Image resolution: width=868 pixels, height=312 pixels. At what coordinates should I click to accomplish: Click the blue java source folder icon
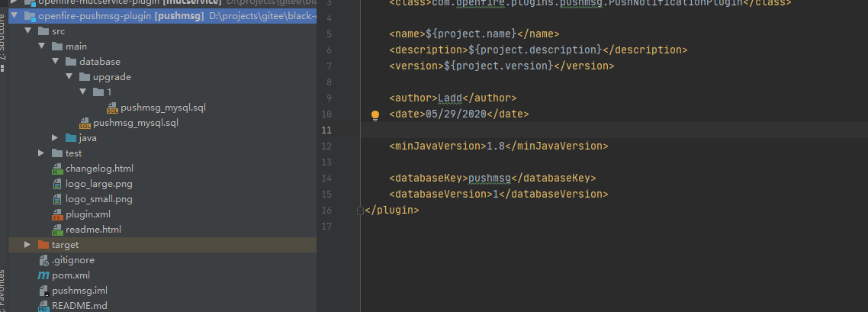[x=71, y=138]
